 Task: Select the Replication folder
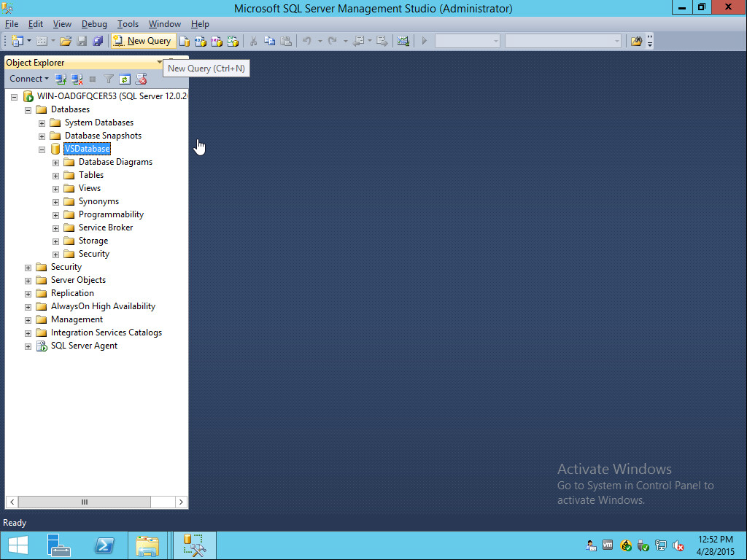[72, 293]
